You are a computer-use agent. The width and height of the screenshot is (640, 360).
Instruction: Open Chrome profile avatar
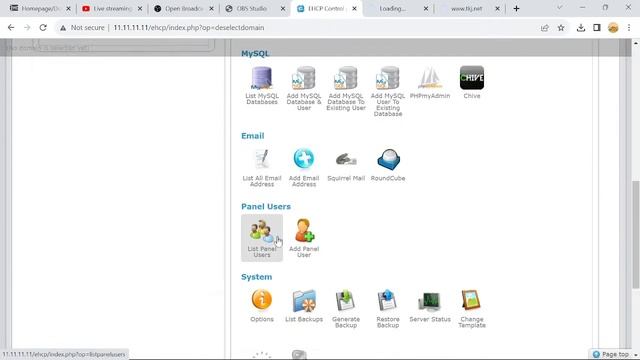tap(613, 28)
